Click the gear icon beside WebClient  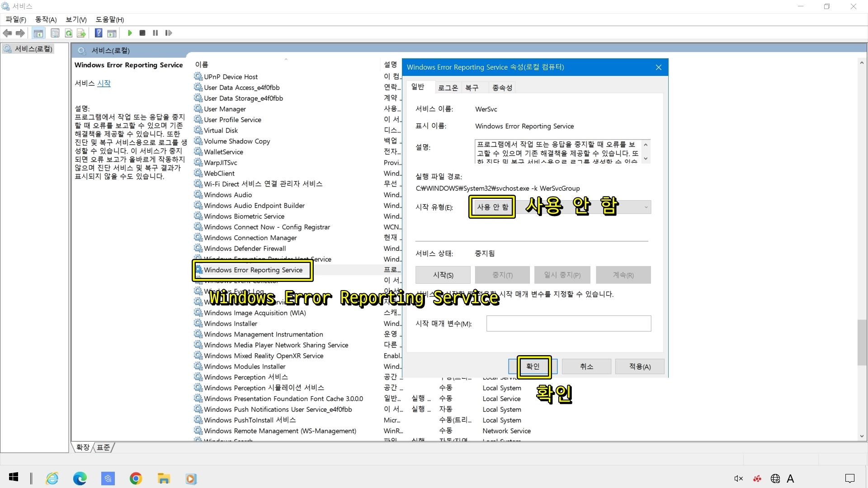(198, 173)
